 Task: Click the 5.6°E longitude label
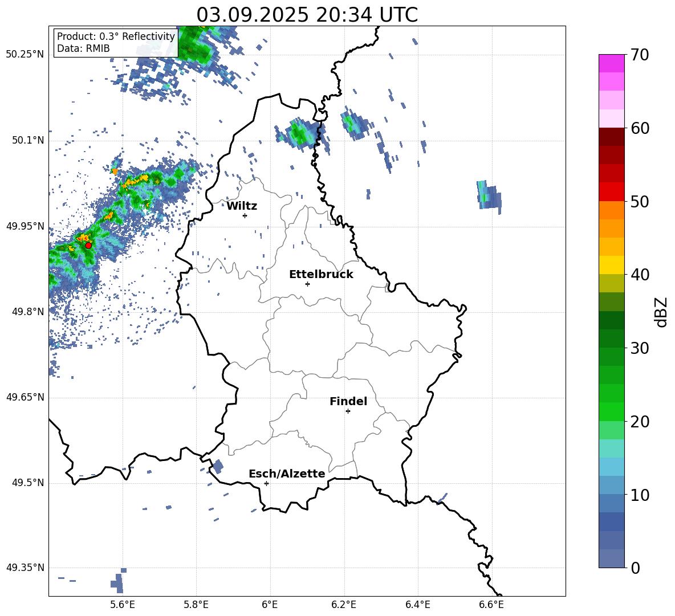122,605
